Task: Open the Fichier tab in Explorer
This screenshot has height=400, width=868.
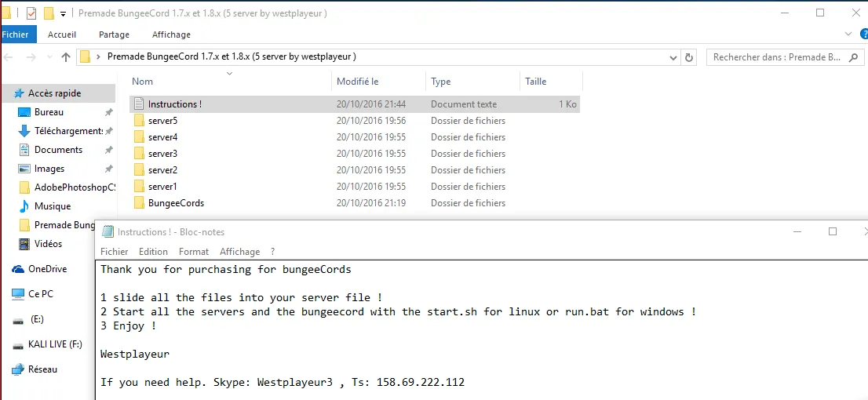Action: tap(15, 35)
